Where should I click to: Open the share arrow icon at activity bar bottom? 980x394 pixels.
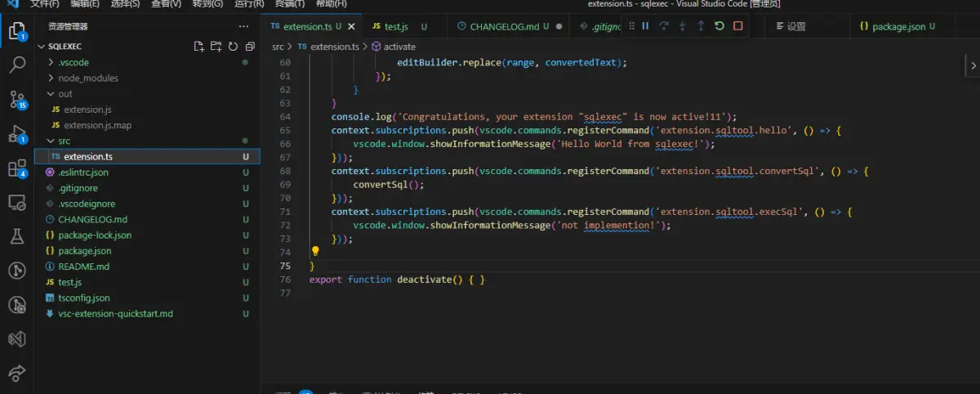[16, 374]
